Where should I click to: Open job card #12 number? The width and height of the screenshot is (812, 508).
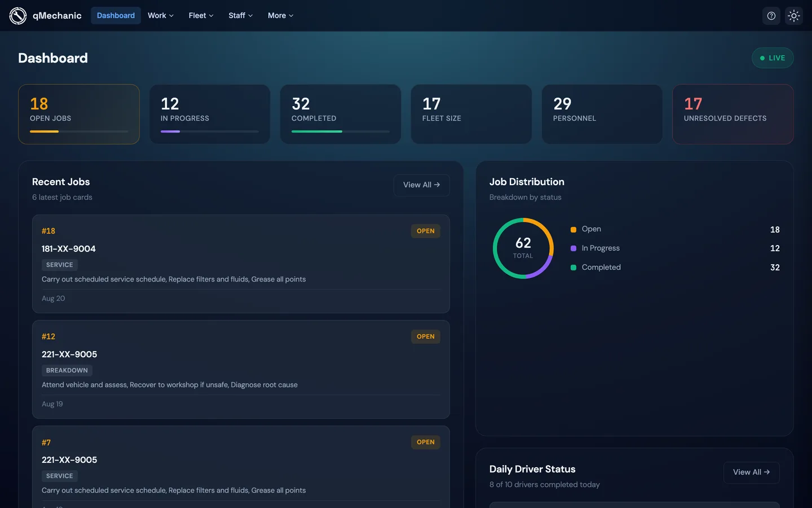(x=48, y=336)
